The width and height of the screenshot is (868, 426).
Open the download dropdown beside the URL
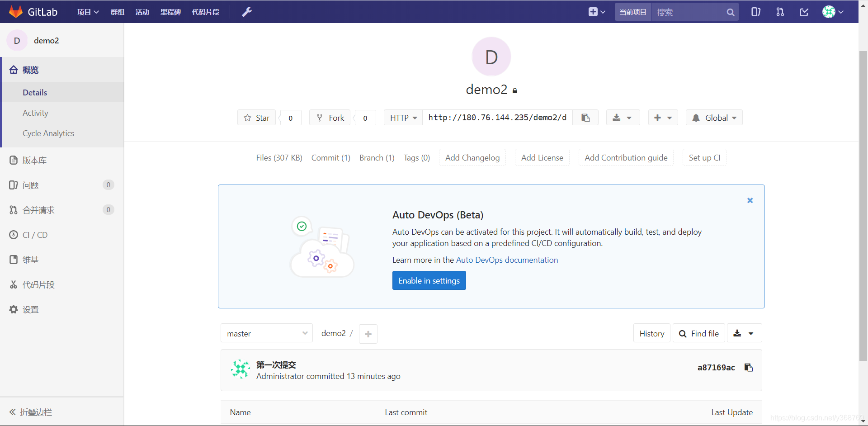coord(623,118)
